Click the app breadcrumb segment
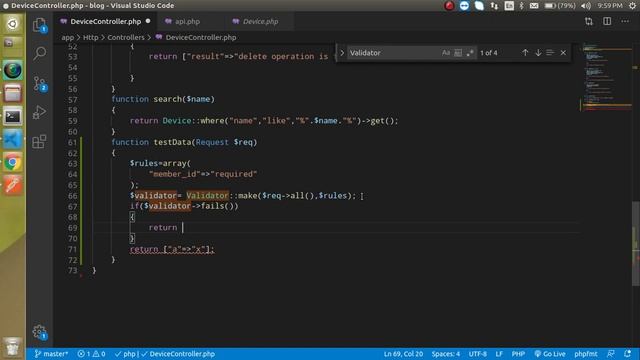The width and height of the screenshot is (640, 360). point(68,37)
